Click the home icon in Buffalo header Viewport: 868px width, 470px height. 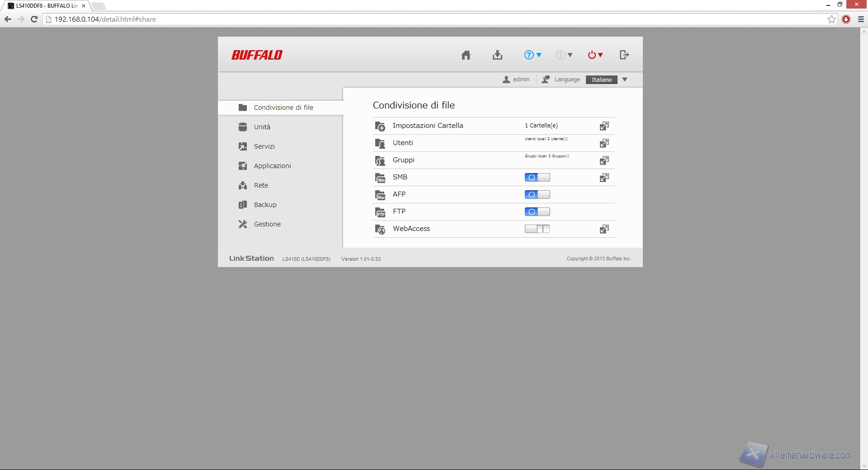pos(466,55)
